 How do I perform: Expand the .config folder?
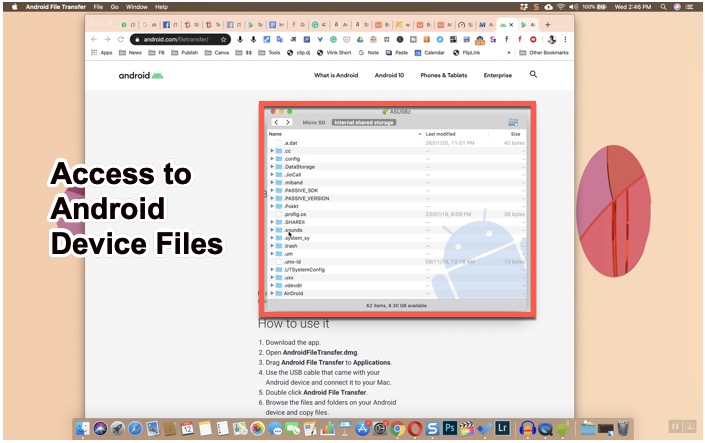[x=272, y=159]
